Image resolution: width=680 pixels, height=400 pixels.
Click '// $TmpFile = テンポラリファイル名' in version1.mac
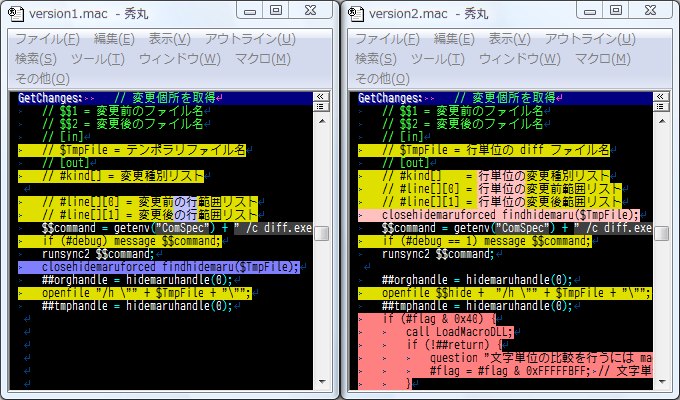pos(132,150)
